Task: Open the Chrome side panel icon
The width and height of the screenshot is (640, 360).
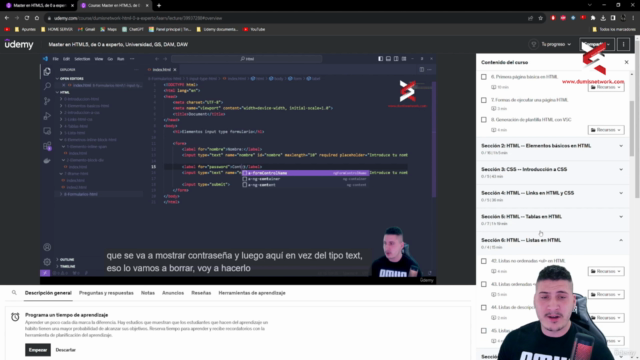Action: pyautogui.click(x=613, y=18)
